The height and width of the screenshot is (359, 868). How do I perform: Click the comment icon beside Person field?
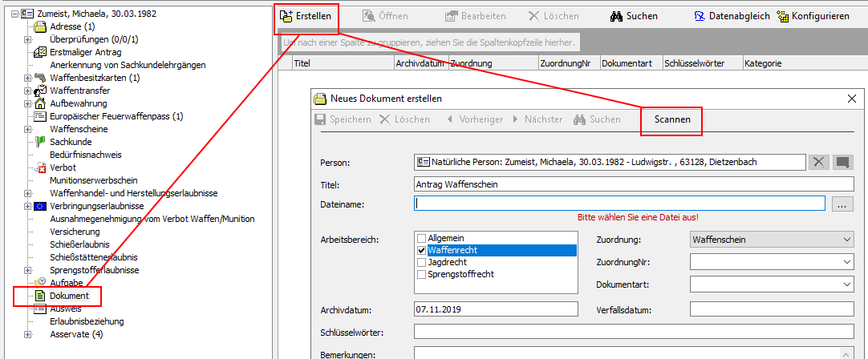[842, 162]
